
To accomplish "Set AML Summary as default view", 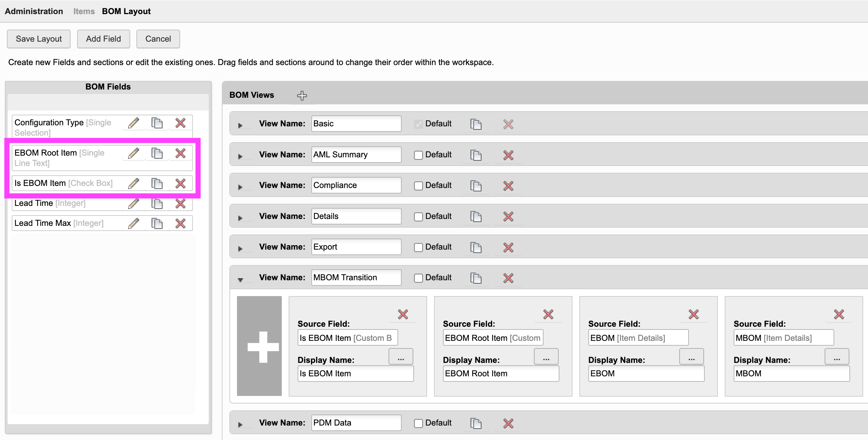I will pyautogui.click(x=418, y=155).
